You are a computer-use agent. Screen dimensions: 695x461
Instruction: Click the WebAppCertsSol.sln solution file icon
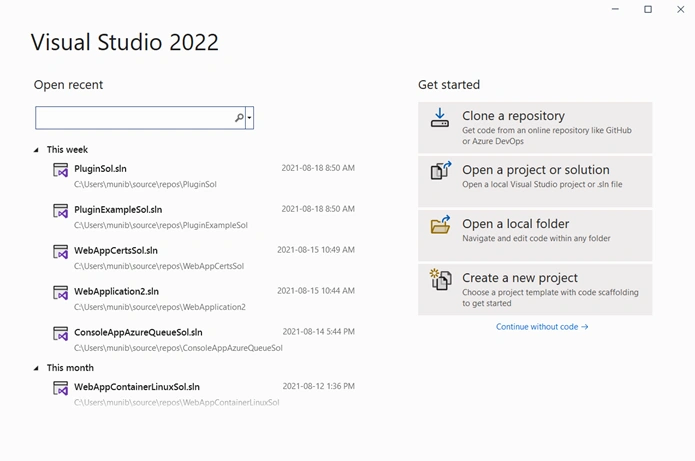coord(60,252)
